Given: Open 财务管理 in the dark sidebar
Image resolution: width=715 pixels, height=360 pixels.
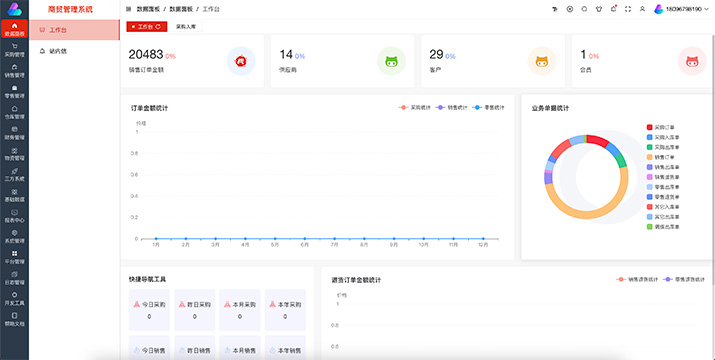Looking at the screenshot, I should pyautogui.click(x=15, y=133).
